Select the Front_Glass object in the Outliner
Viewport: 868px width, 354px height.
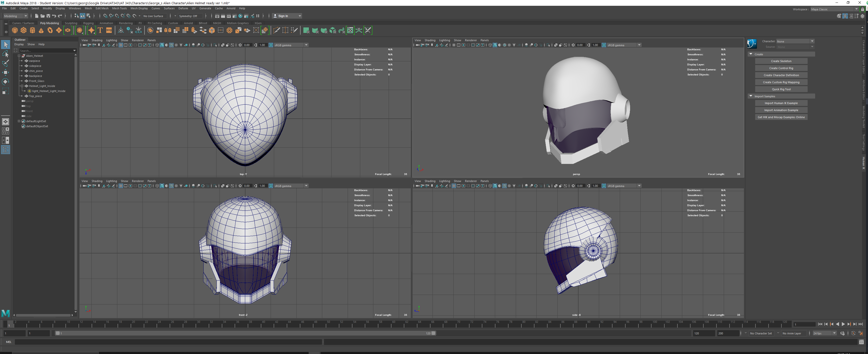point(37,81)
